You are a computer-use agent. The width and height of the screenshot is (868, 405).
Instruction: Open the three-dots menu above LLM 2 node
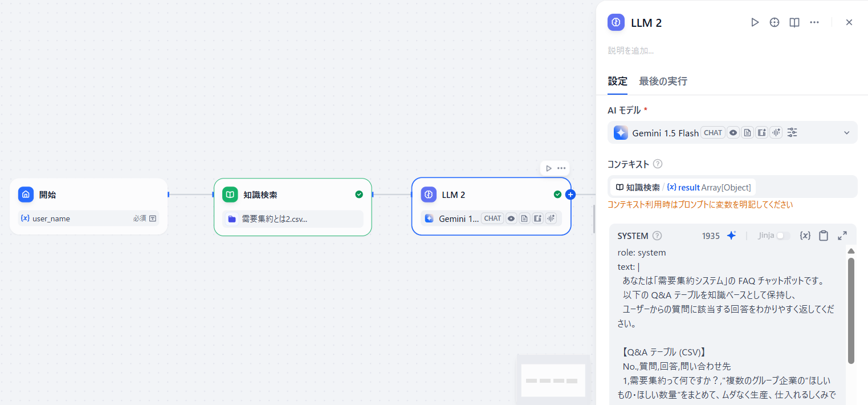pyautogui.click(x=561, y=168)
